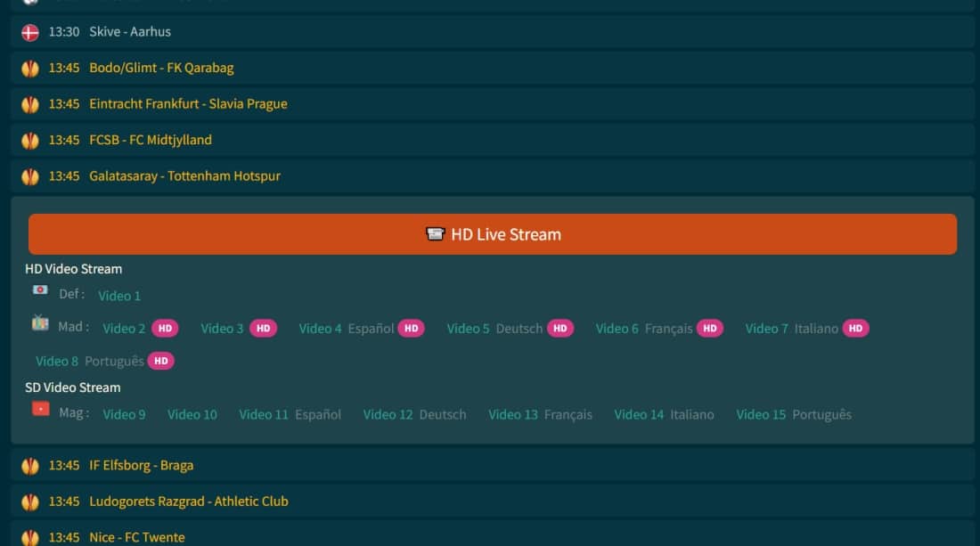Click the red Mag source icon
980x546 pixels.
[x=41, y=409]
